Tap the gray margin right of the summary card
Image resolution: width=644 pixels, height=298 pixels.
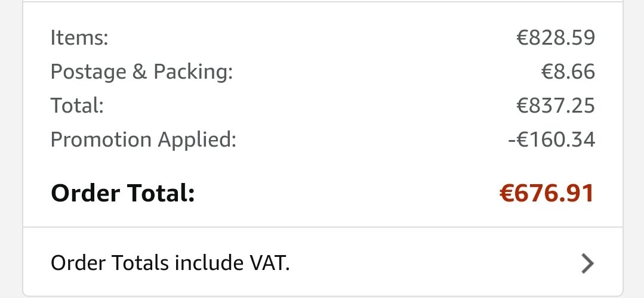coord(634,149)
